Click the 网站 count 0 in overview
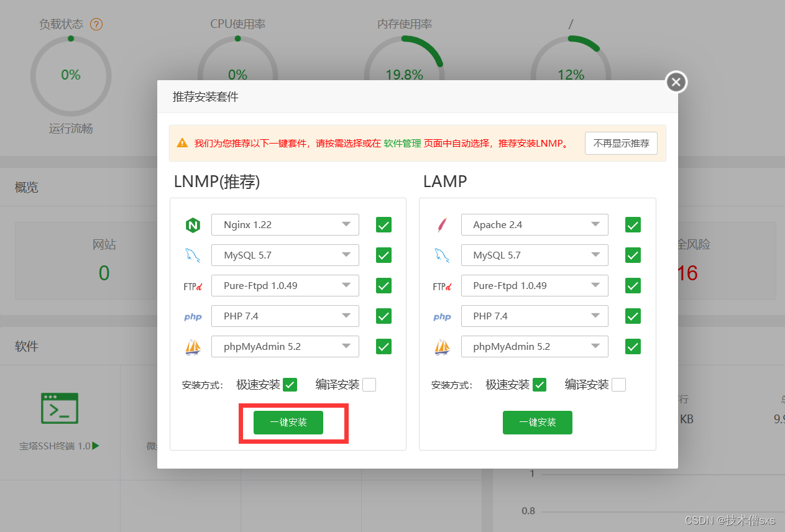 tap(104, 273)
